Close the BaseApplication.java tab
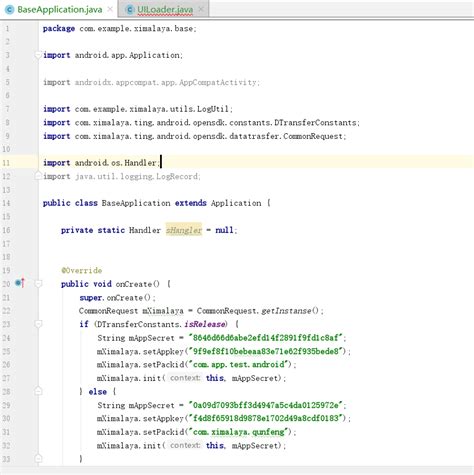 pos(110,10)
